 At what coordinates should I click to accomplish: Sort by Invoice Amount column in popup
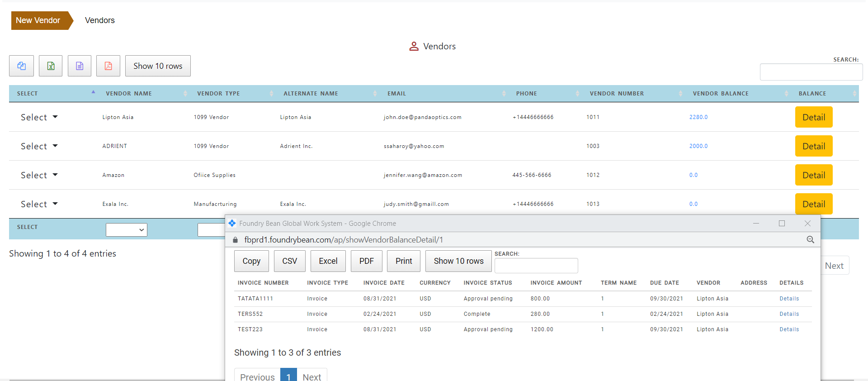pos(556,283)
